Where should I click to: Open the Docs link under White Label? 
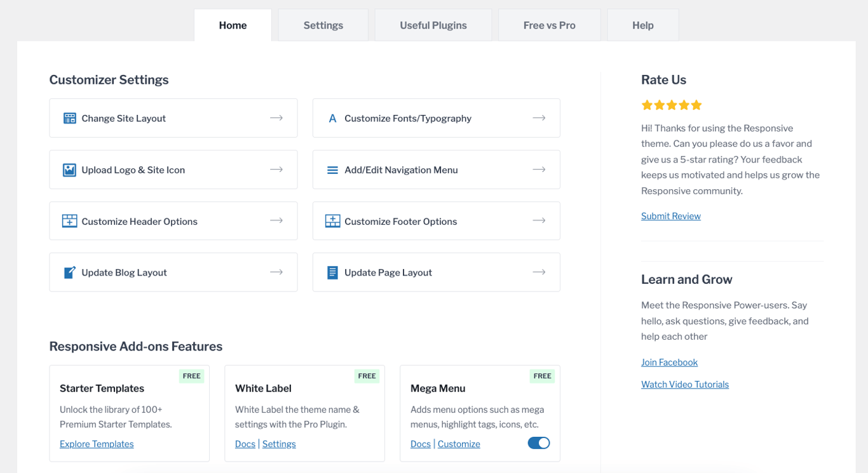[x=245, y=443]
